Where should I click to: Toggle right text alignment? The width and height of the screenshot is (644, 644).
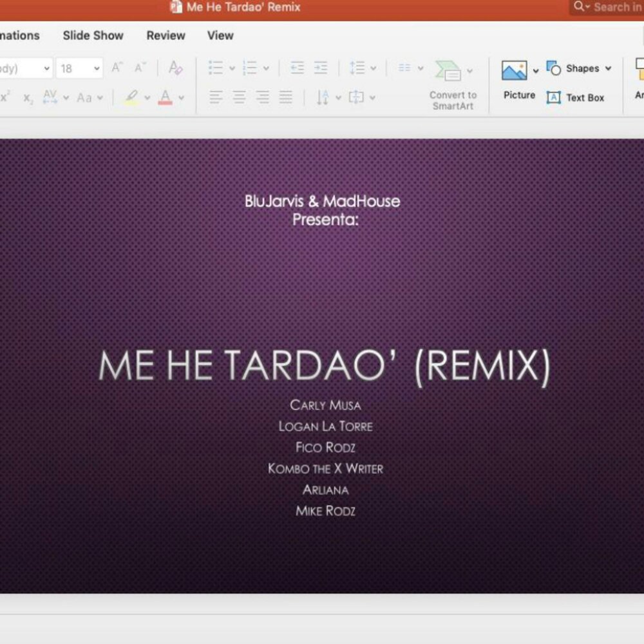(x=262, y=98)
